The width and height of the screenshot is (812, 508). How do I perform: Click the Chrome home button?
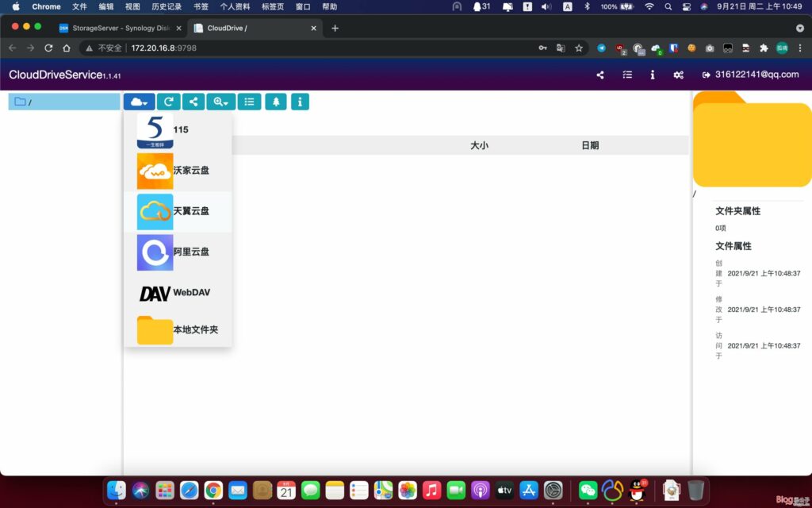[x=67, y=48]
